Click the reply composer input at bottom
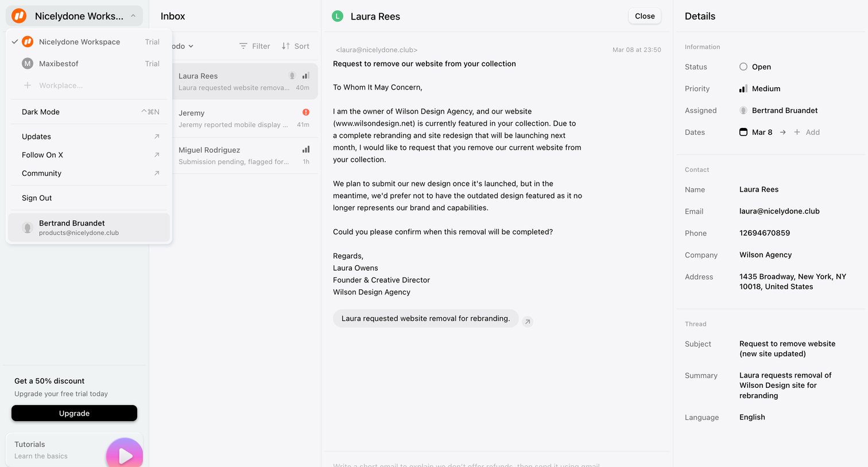 pos(497,464)
